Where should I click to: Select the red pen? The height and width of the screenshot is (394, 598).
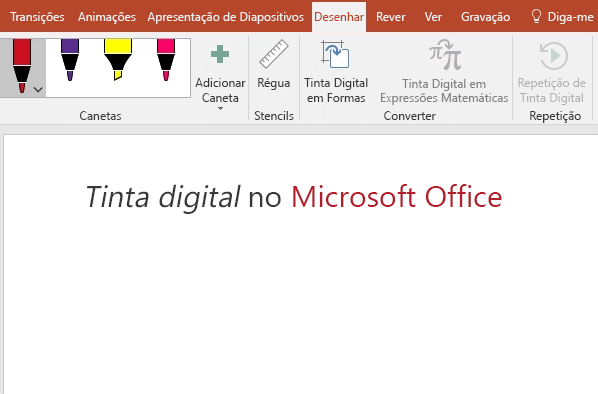[x=22, y=66]
